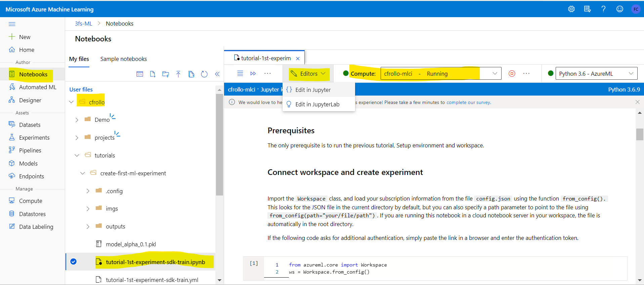Screen dimensions: 644x285
Task: Open Data Labeling in sidebar
Action: (31, 227)
